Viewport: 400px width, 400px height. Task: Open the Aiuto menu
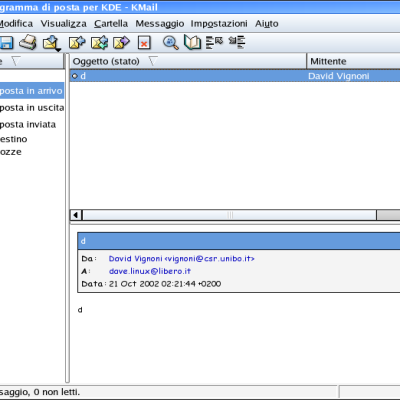coord(267,24)
